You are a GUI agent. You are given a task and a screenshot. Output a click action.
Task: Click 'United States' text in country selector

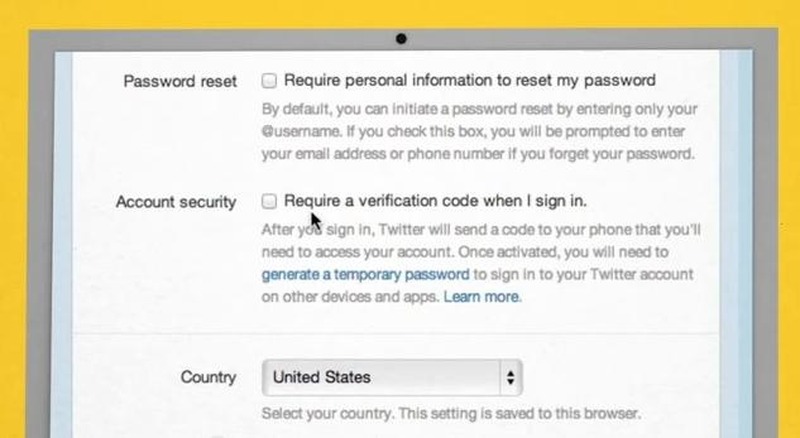click(x=322, y=377)
